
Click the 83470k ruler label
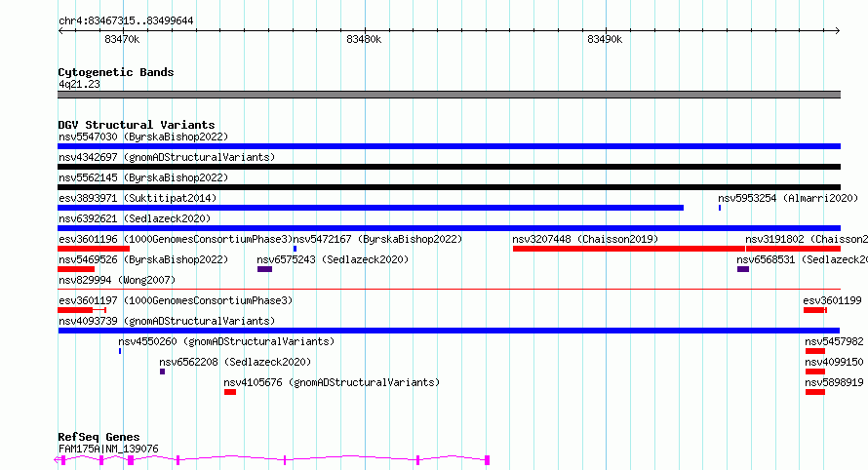click(x=122, y=39)
